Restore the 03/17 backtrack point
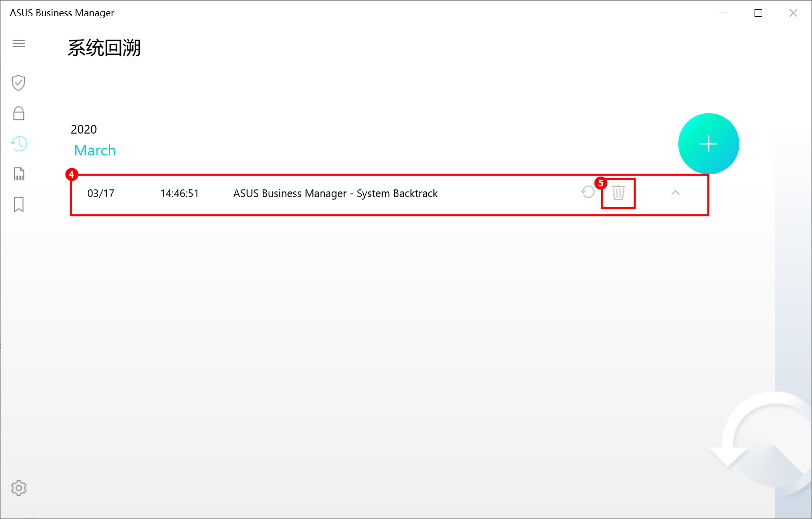 click(x=588, y=192)
